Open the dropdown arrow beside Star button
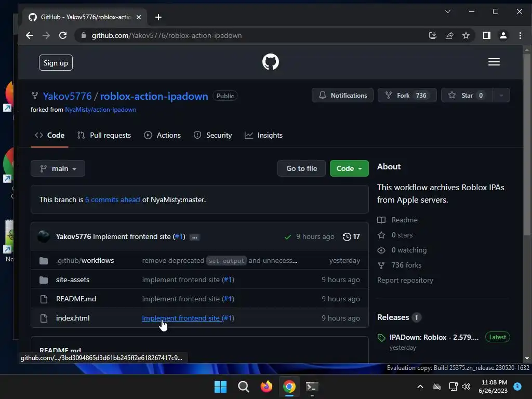Image resolution: width=532 pixels, height=399 pixels. tap(501, 96)
